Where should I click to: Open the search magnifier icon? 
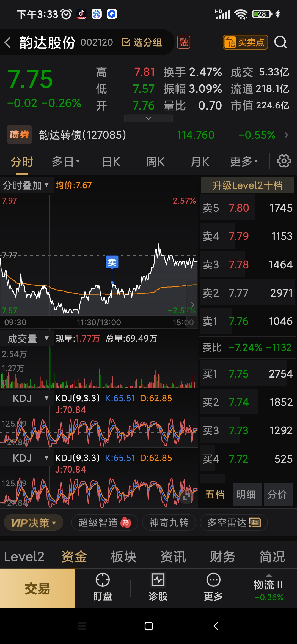280,42
